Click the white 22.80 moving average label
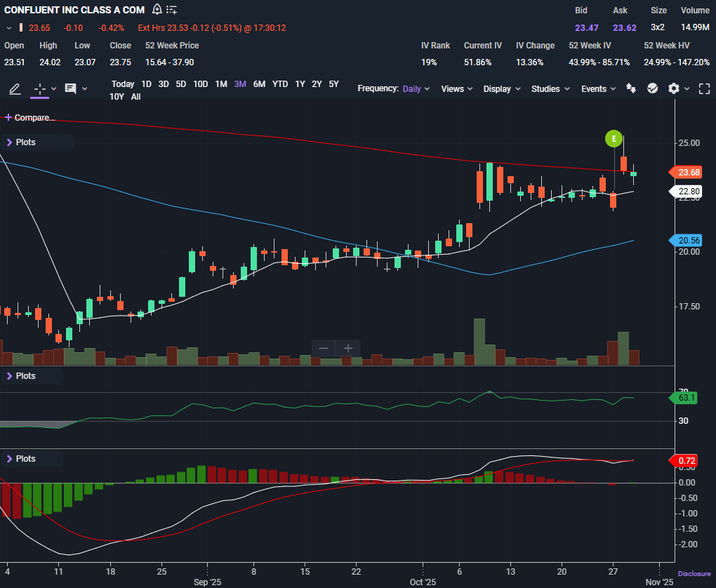This screenshot has height=588, width=716. [686, 192]
